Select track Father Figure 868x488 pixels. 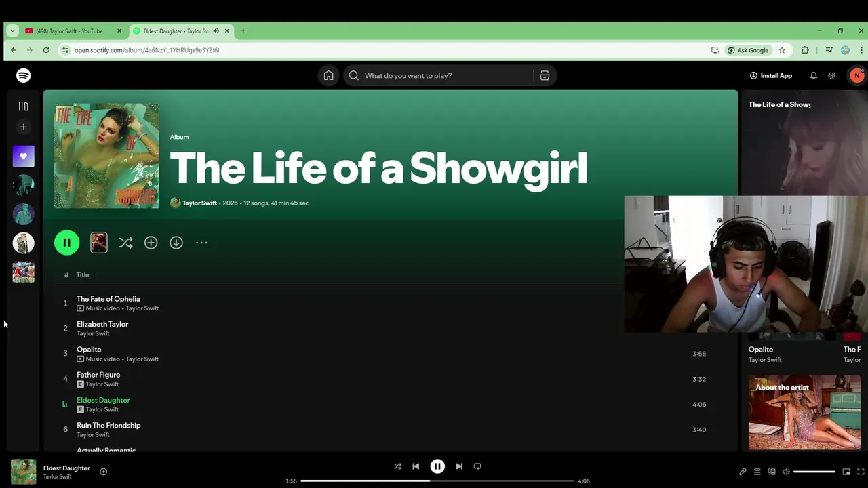[x=98, y=375]
